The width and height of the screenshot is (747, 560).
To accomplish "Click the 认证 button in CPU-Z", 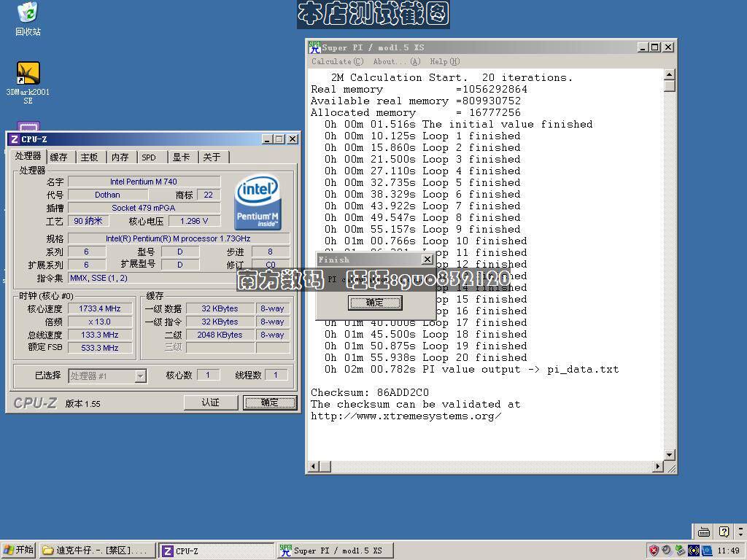I will (x=211, y=402).
